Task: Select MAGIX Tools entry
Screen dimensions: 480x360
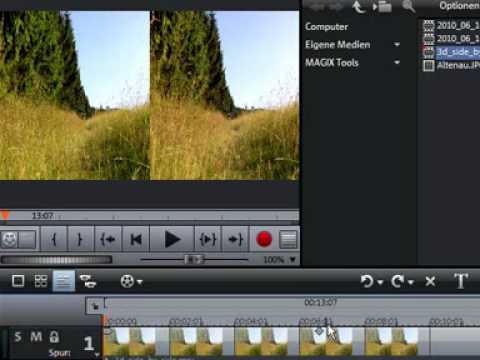Action: (x=332, y=63)
